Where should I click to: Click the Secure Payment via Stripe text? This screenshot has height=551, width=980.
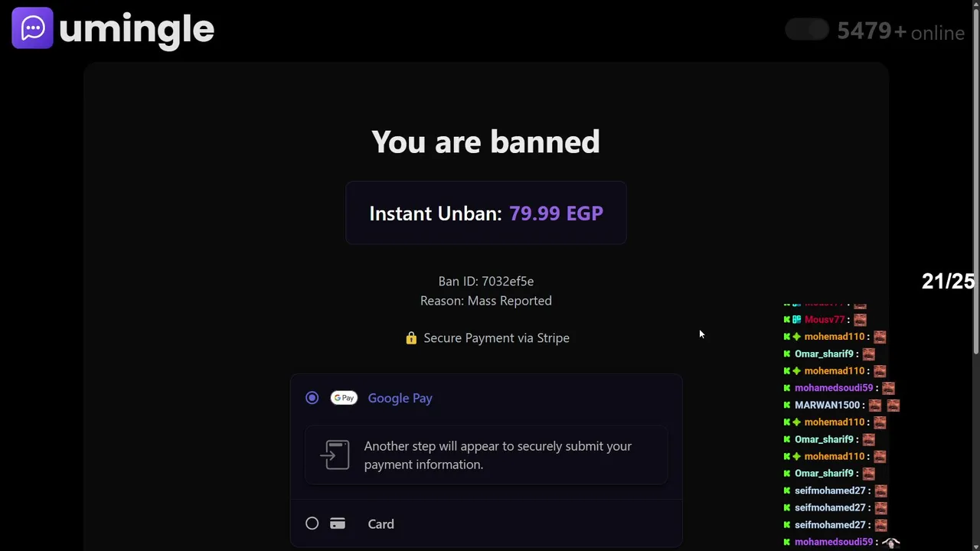pos(496,337)
